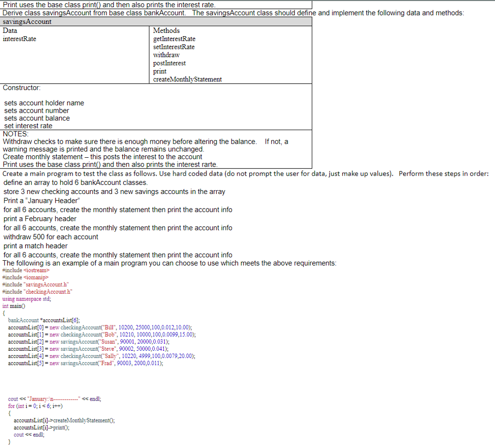Click the 'withdraw 500 for each account' step
The width and height of the screenshot is (495, 448).
tap(51, 237)
